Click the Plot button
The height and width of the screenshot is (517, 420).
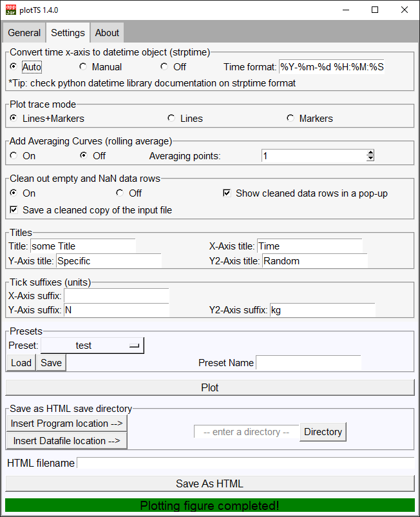coord(210,387)
